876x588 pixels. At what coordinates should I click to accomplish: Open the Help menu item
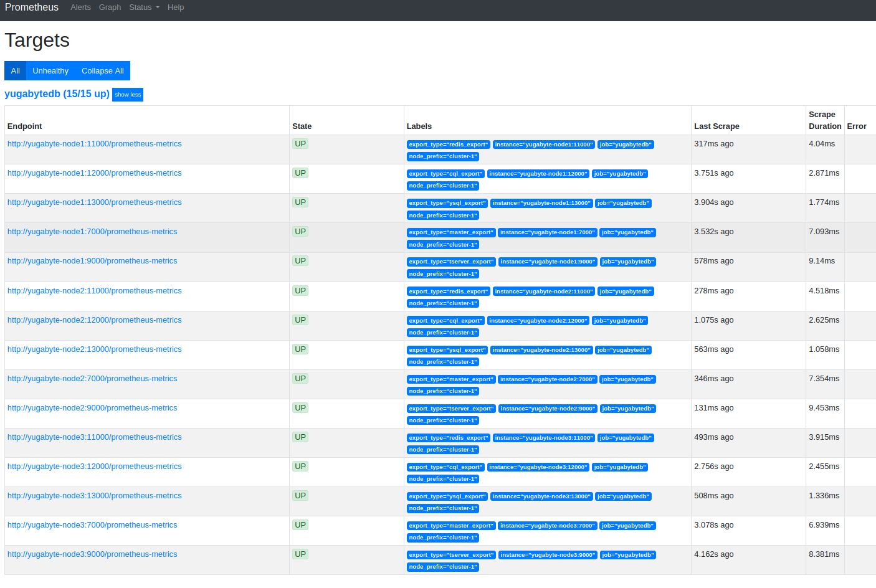176,7
